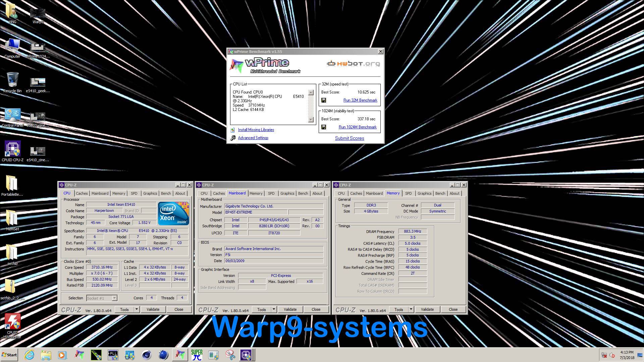Click the Windows Start button

point(9,355)
